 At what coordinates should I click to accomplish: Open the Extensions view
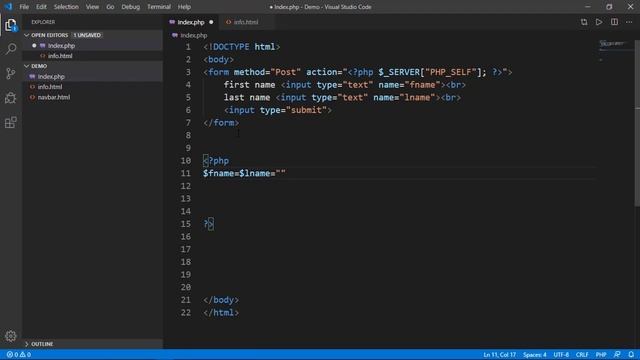pyautogui.click(x=11, y=122)
